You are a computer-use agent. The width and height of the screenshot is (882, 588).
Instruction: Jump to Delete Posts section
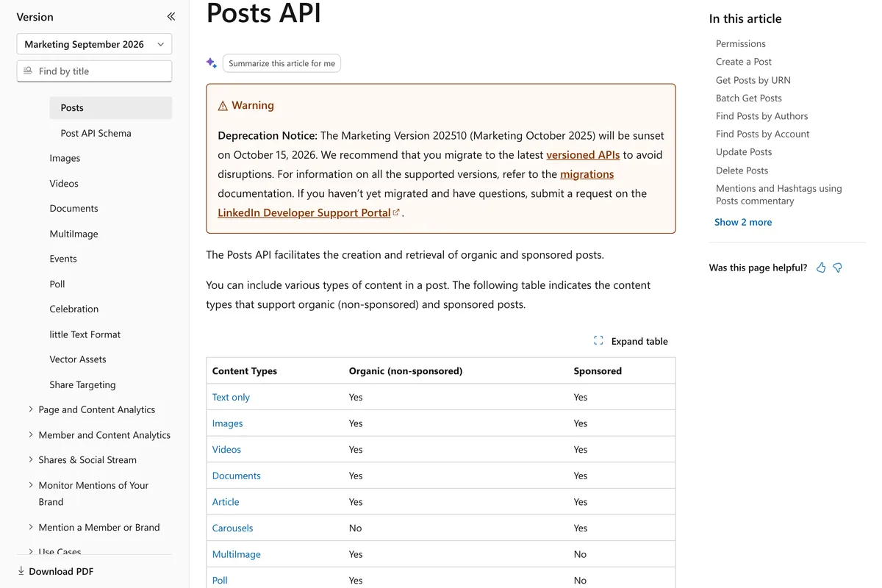(x=742, y=170)
